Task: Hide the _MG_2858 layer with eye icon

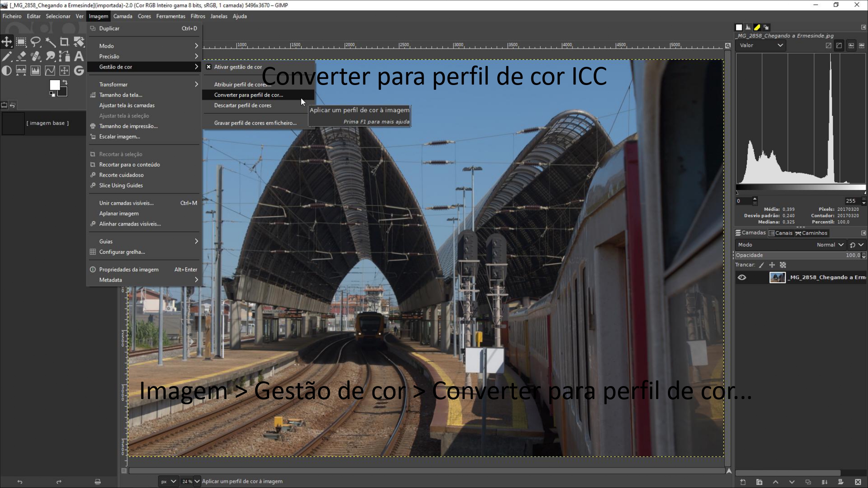Action: [742, 278]
